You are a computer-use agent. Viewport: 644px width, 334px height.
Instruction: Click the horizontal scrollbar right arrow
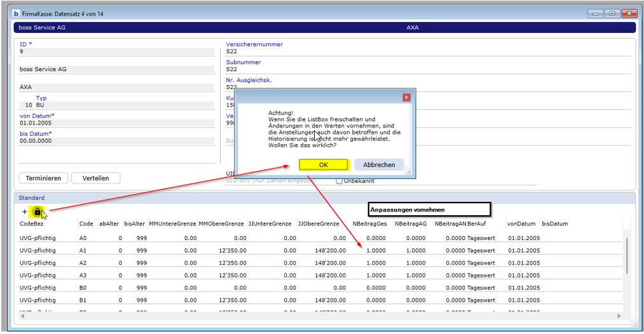tap(619, 316)
